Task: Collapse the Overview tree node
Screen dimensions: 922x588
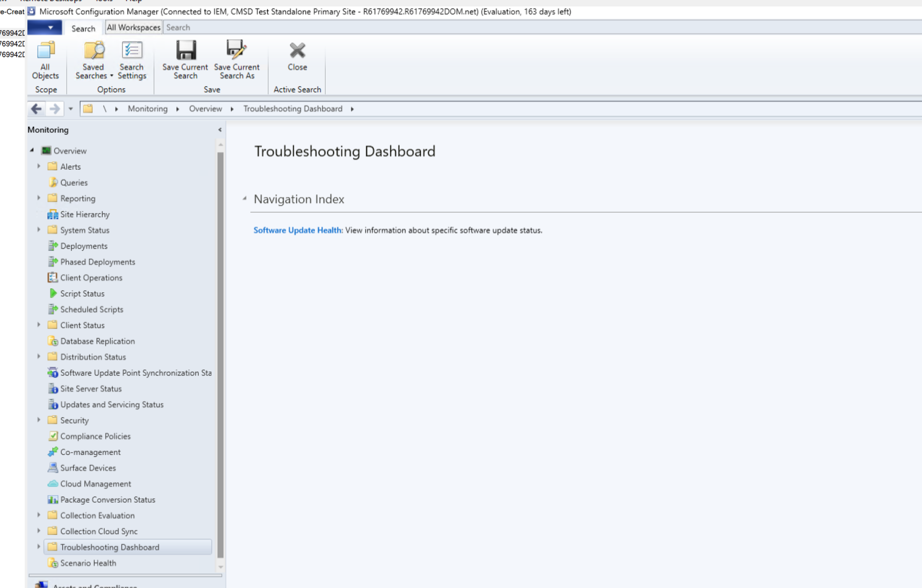Action: pyautogui.click(x=32, y=150)
